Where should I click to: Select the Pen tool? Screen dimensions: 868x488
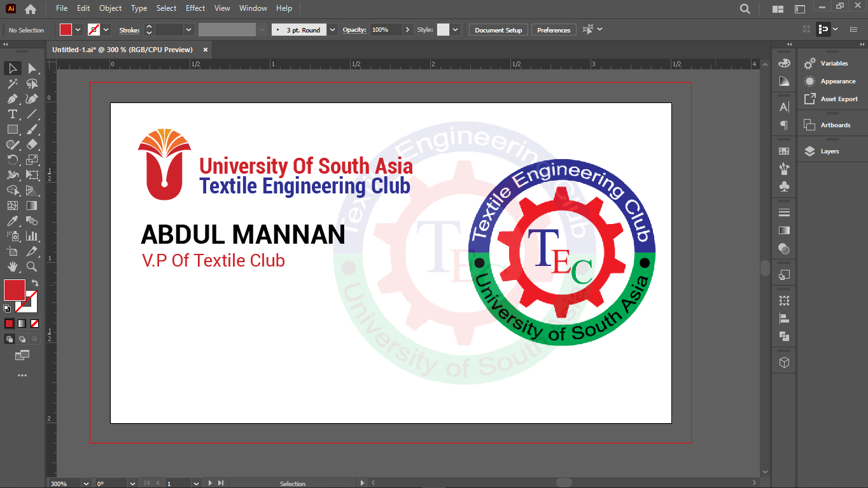point(12,99)
